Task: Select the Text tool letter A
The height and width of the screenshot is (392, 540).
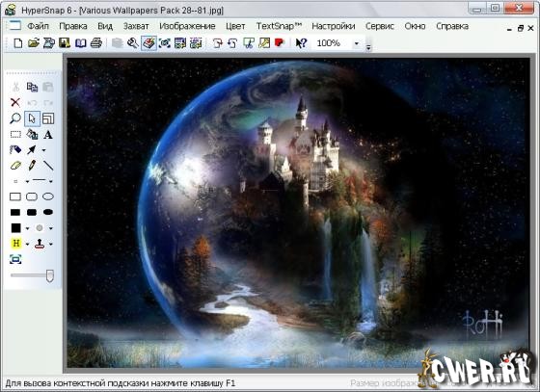Action: pos(48,135)
